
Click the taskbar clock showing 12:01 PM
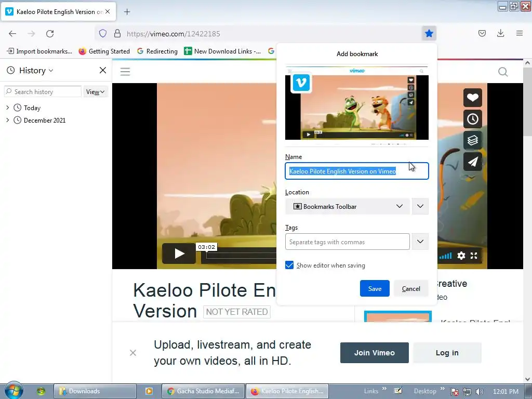506,391
